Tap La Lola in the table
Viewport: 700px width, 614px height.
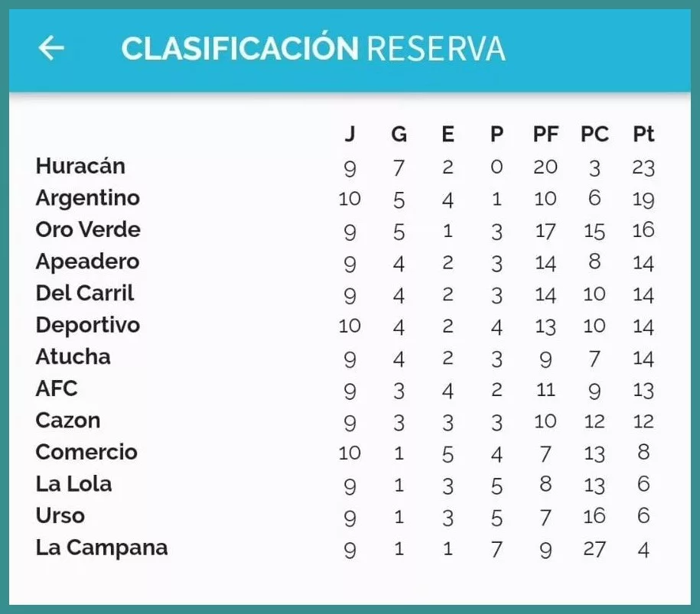point(73,484)
